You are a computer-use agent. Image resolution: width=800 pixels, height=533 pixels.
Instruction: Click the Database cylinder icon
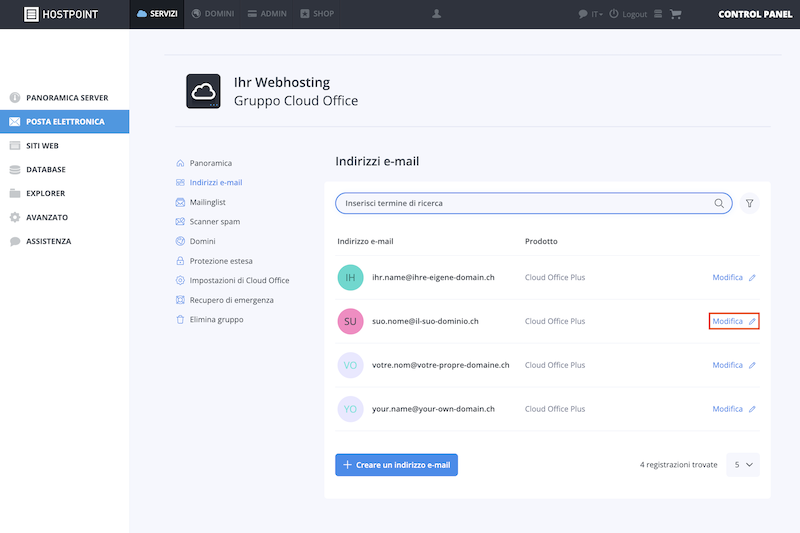(15, 169)
